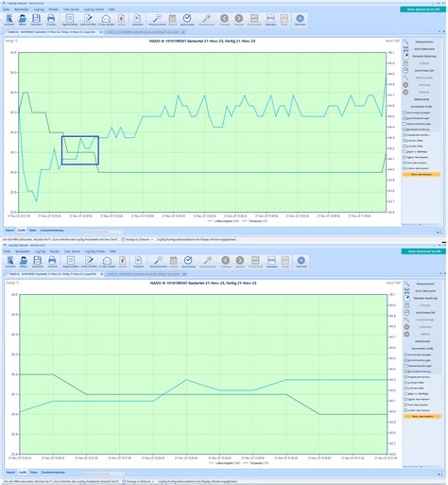The image size is (448, 485).
Task: Toggle first chart option checkbox in lower side panel
Action: coord(405,355)
